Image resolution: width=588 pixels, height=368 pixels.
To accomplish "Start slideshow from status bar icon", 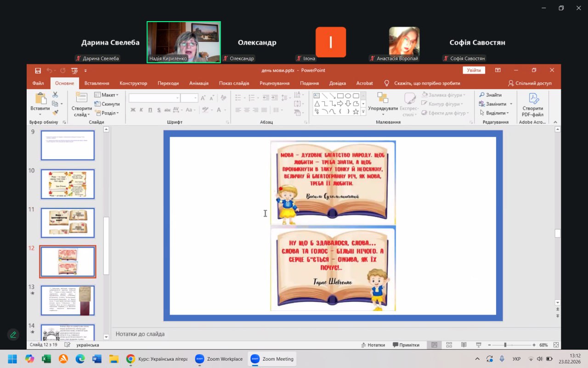I will pyautogui.click(x=478, y=345).
